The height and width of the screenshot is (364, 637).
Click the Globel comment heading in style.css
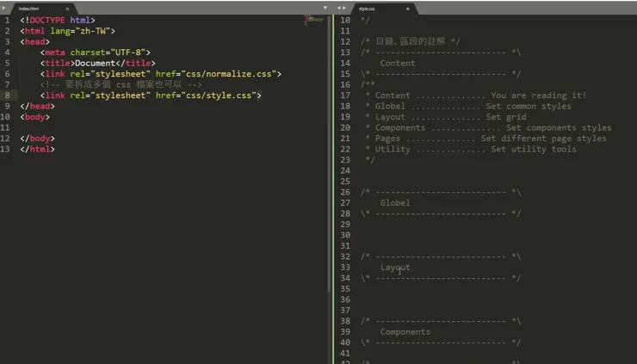(394, 203)
